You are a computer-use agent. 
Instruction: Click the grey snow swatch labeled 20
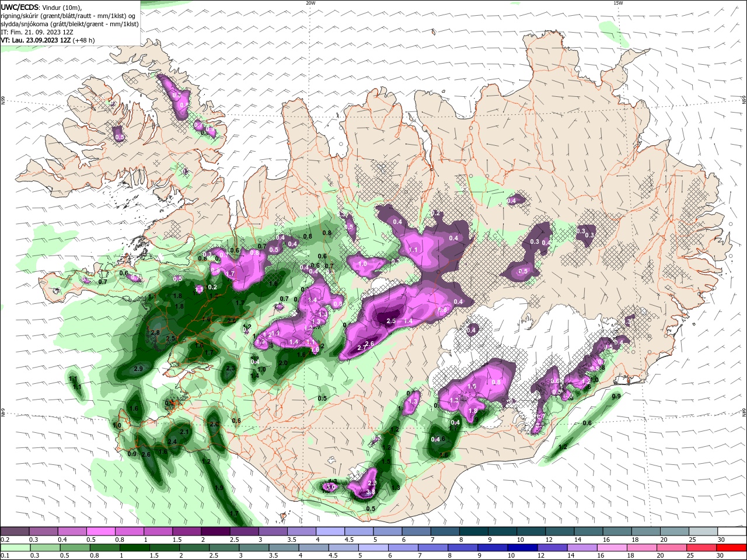click(x=674, y=531)
